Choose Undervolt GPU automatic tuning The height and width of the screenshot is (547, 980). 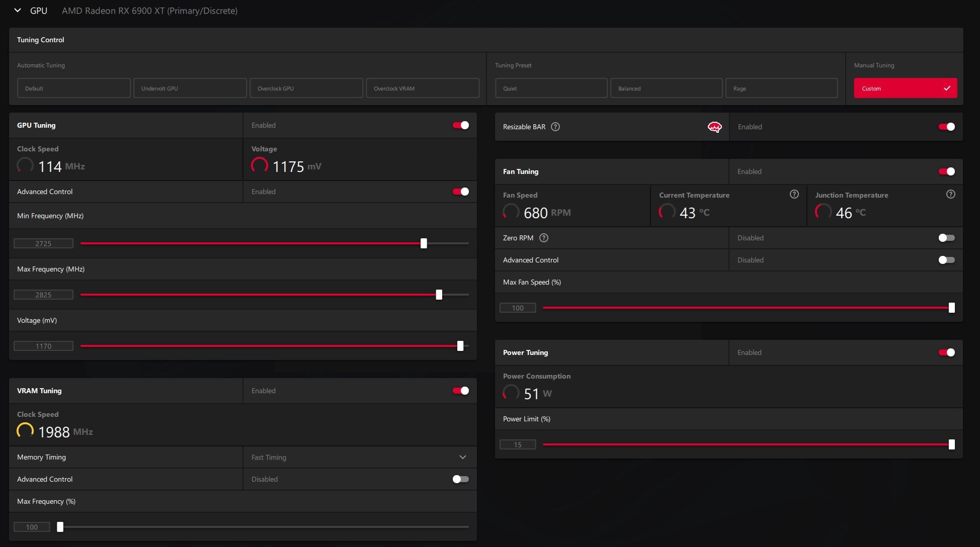pos(190,88)
